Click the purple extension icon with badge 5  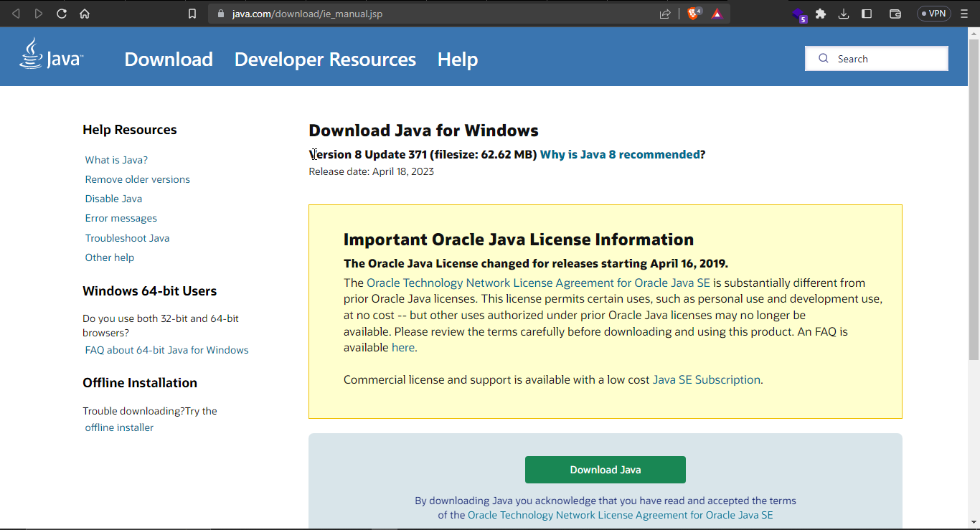click(x=798, y=14)
